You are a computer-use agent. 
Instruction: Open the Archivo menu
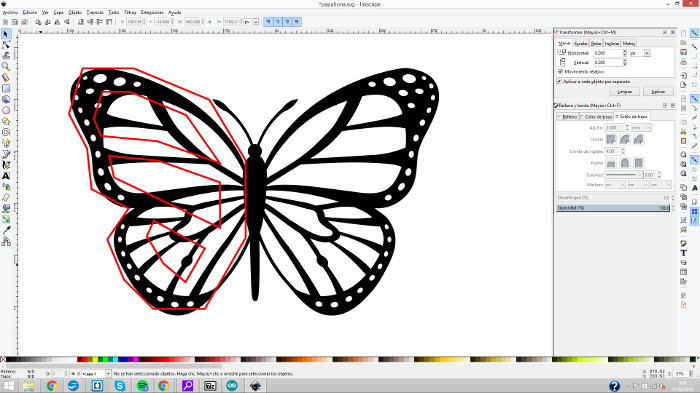pyautogui.click(x=10, y=13)
